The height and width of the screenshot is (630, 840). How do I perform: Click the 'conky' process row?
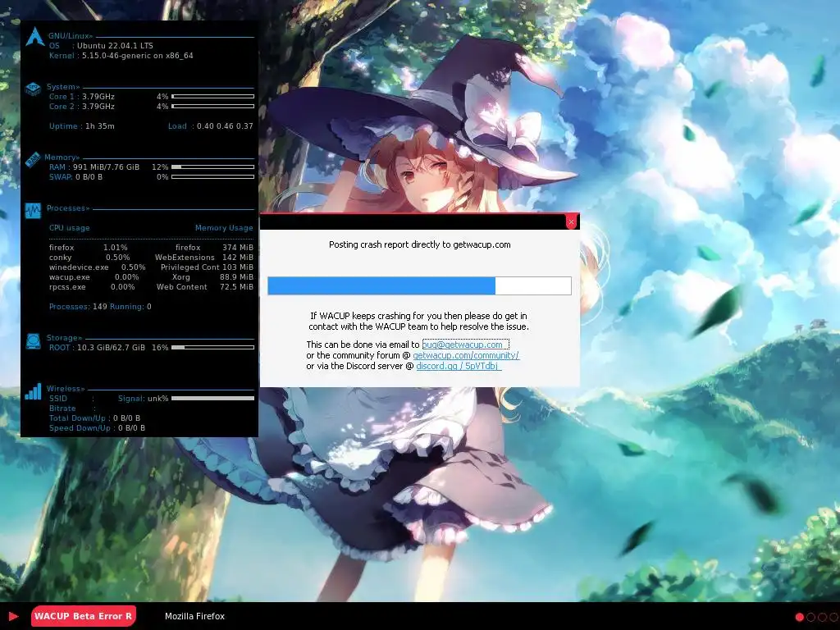pos(89,257)
